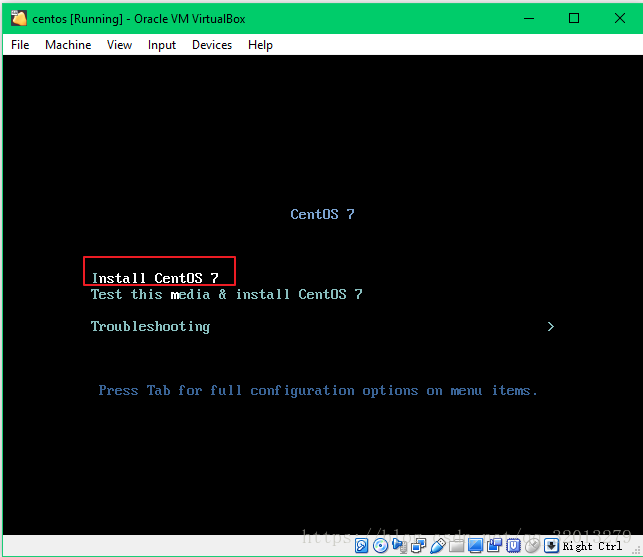Click the video capture status icon
The height and width of the screenshot is (557, 643).
[495, 546]
